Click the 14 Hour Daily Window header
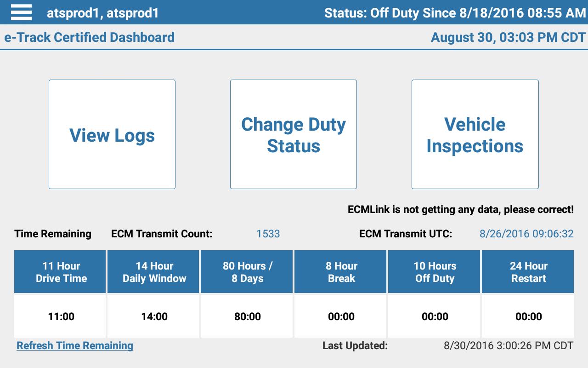The width and height of the screenshot is (588, 368). pos(153,271)
